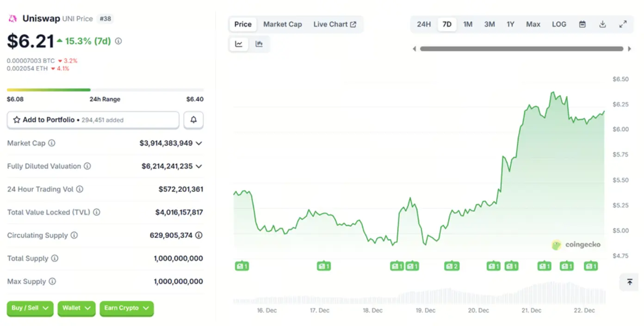Screen dimensions: 644x326
Task: Open the Buy / Sell dropdown
Action: click(x=30, y=308)
